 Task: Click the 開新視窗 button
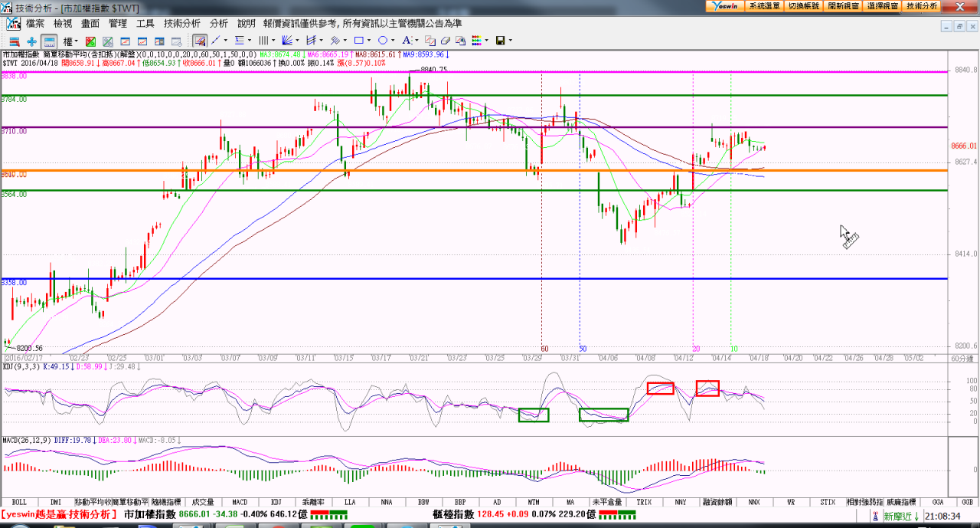[x=843, y=5]
